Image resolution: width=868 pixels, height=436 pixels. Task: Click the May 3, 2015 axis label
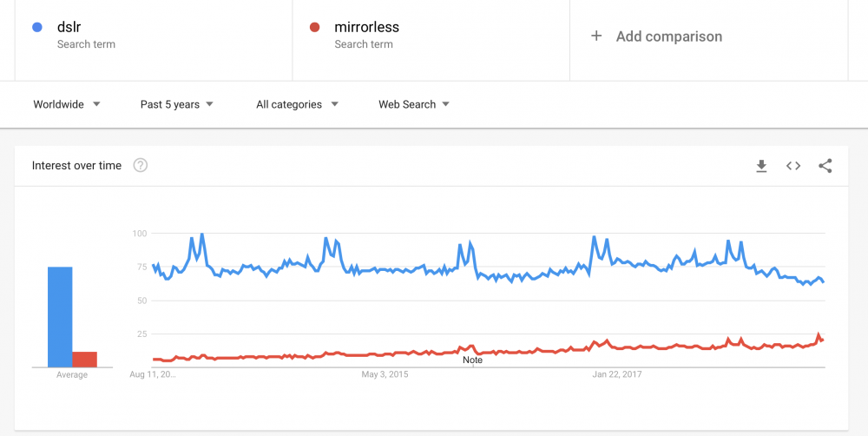click(x=385, y=375)
